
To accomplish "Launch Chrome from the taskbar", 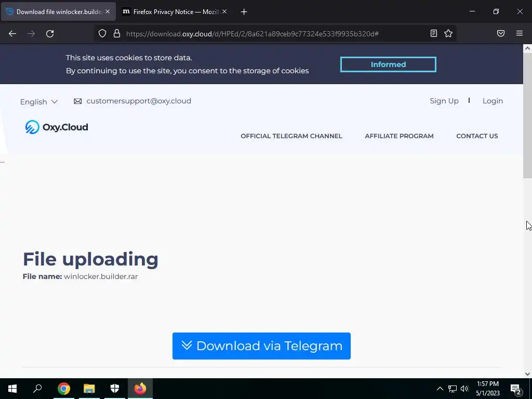I will click(64, 389).
